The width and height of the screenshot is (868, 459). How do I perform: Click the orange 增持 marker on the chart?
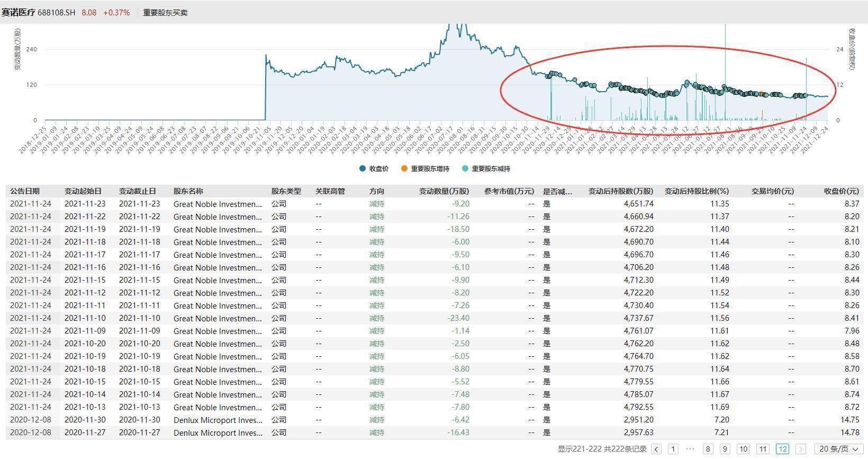(762, 94)
